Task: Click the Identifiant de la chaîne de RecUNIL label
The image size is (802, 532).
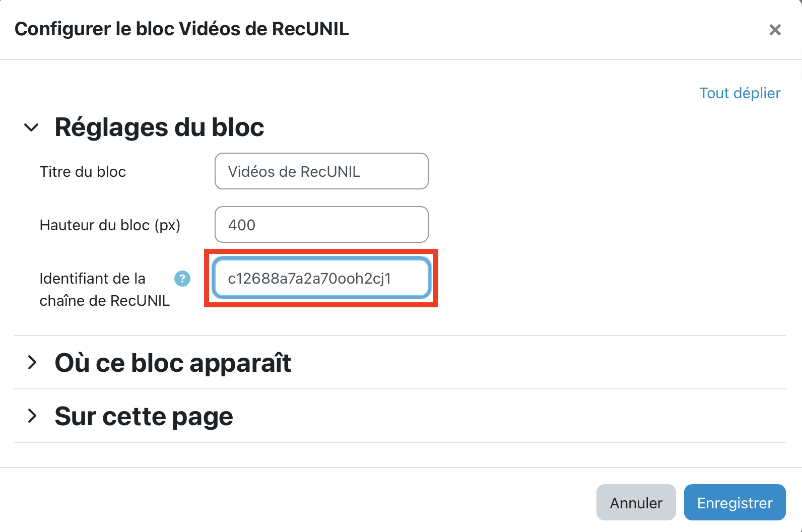Action: 104,290
